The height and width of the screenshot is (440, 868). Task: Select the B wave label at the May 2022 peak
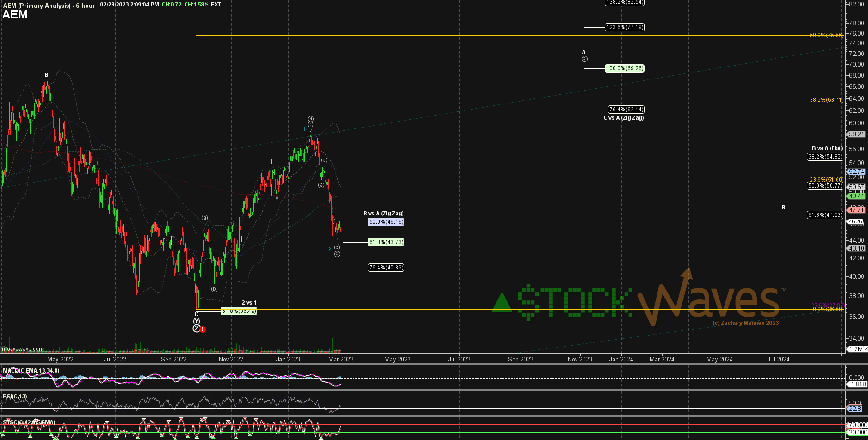46,75
